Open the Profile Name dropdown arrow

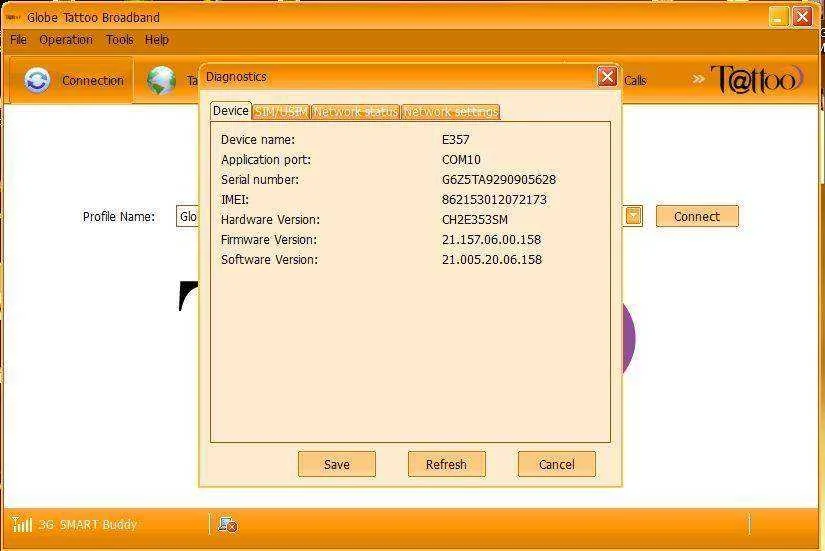(x=633, y=216)
